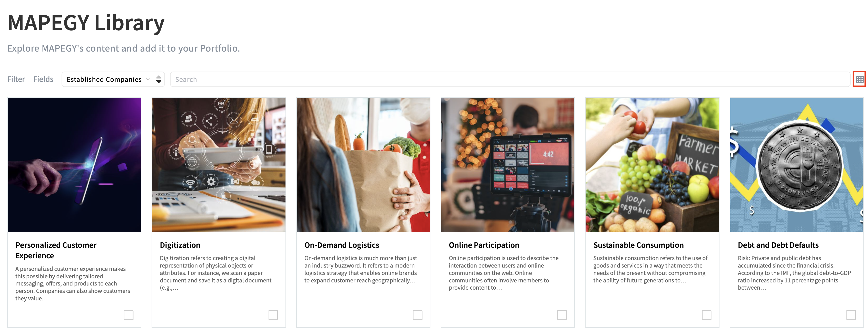
Task: Open the Online Participation title link
Action: point(484,245)
